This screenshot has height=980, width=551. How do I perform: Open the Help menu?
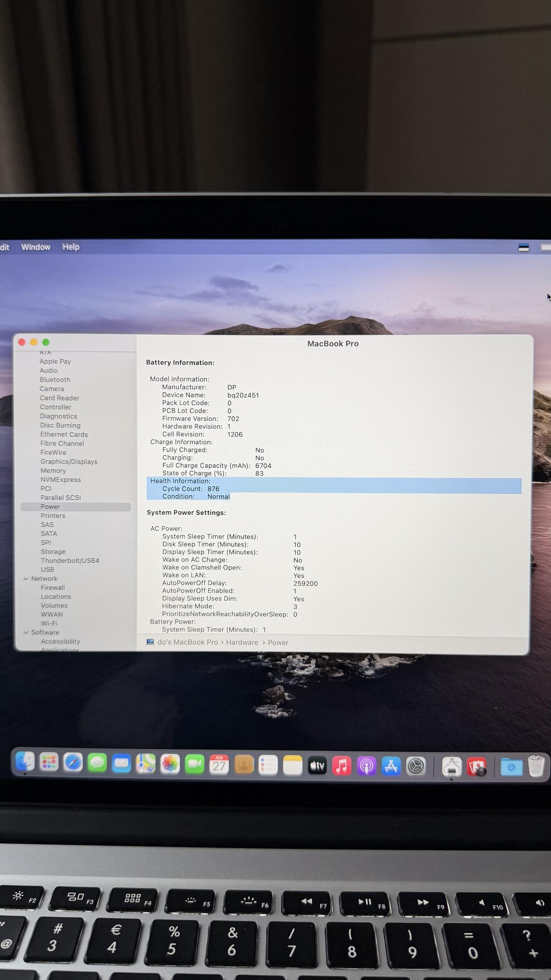(x=71, y=247)
